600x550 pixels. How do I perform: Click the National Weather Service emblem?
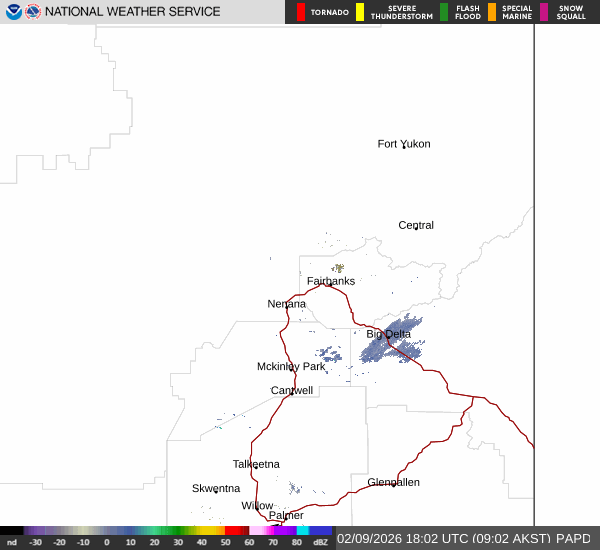[x=34, y=12]
